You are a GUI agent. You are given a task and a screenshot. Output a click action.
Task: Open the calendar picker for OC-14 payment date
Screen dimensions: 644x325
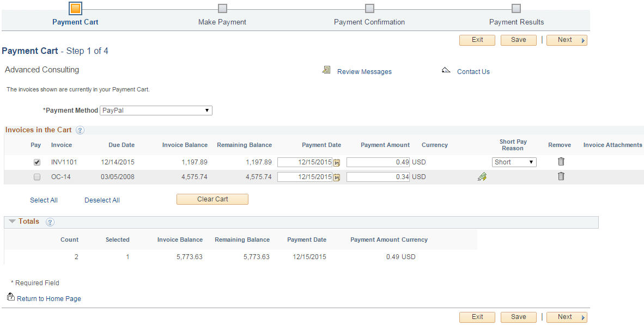point(338,176)
